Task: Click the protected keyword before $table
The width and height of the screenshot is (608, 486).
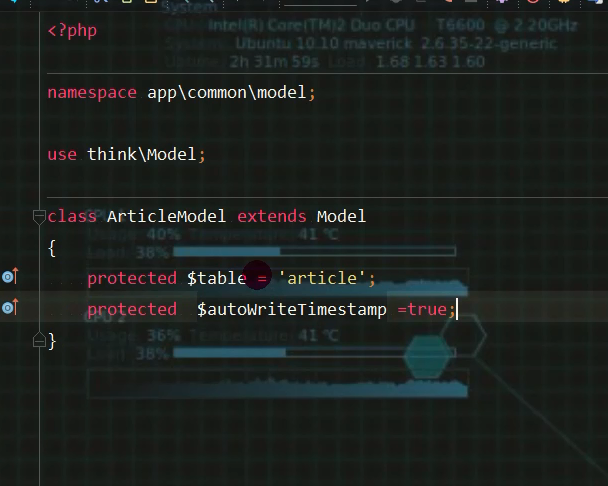Action: [131, 278]
